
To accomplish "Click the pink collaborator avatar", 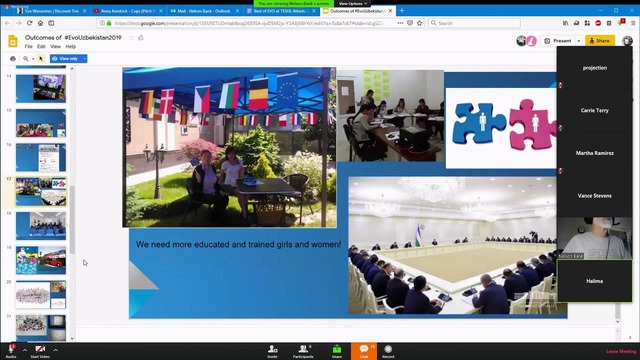I will pos(531,41).
